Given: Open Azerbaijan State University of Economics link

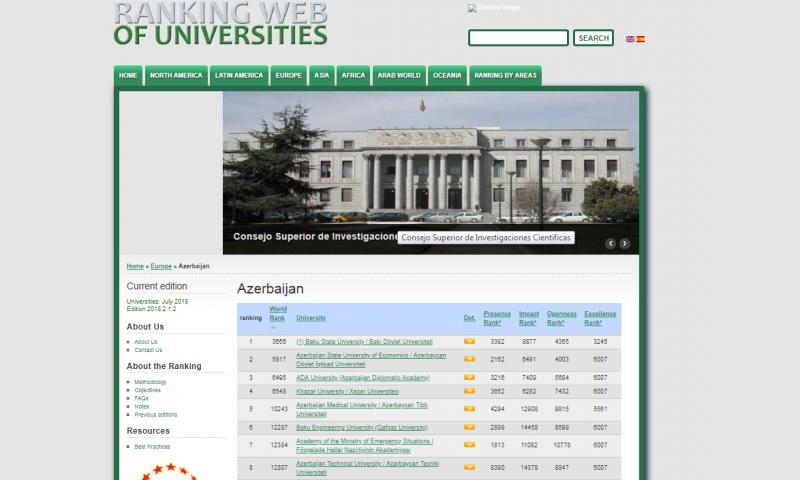Looking at the screenshot, I should tap(371, 360).
